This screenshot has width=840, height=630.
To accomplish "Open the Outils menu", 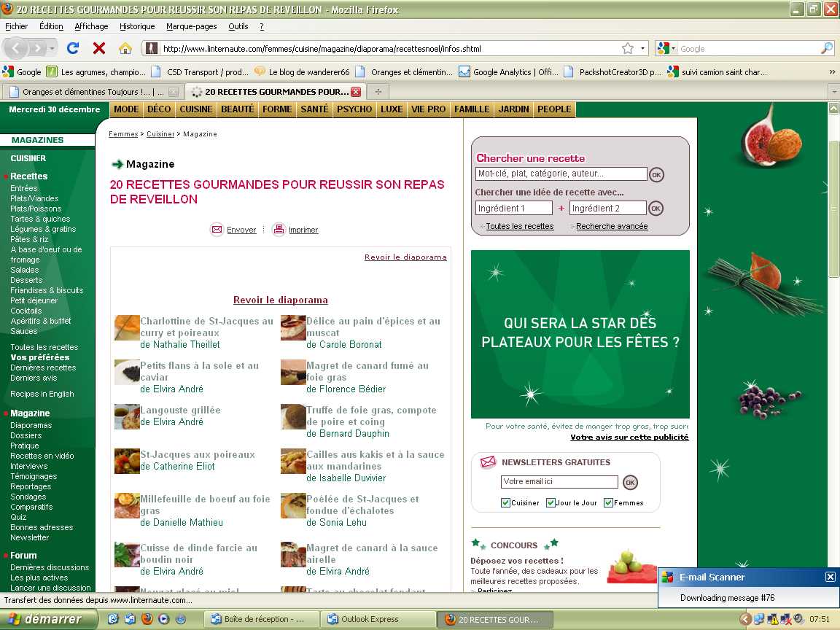I will 238,26.
